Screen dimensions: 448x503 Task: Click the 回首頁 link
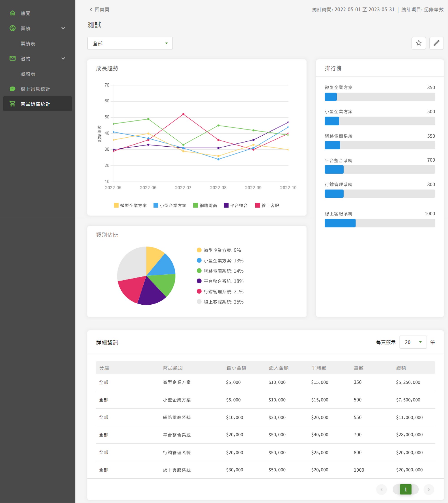[x=102, y=10]
